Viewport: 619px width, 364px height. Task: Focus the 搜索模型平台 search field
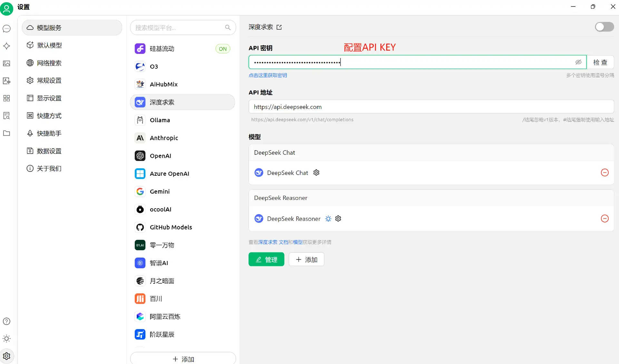coord(183,28)
